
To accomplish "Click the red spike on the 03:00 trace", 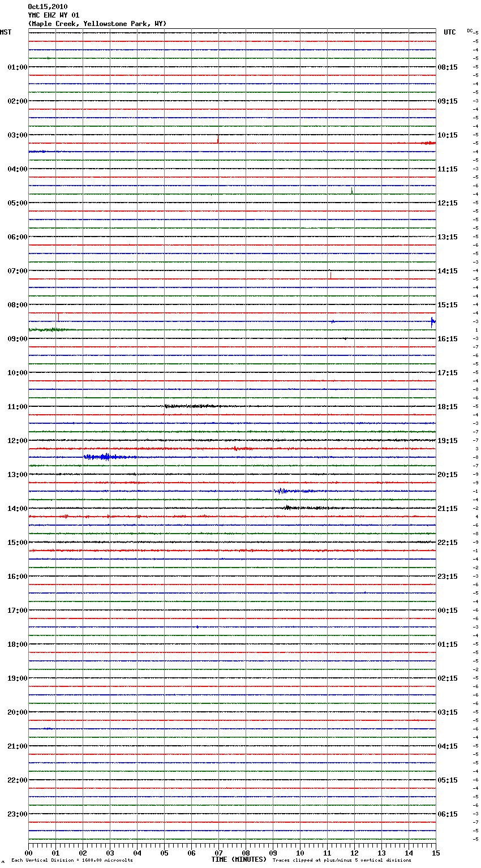I will coord(218,140).
